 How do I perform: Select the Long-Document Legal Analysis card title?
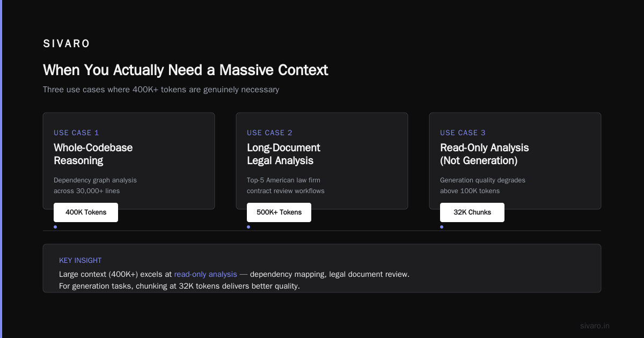[x=283, y=154]
